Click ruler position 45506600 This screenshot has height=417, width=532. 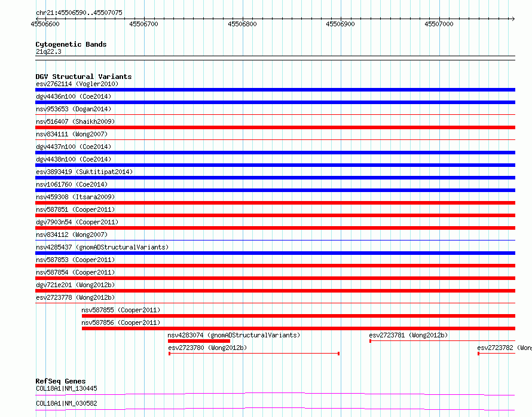tap(45, 24)
